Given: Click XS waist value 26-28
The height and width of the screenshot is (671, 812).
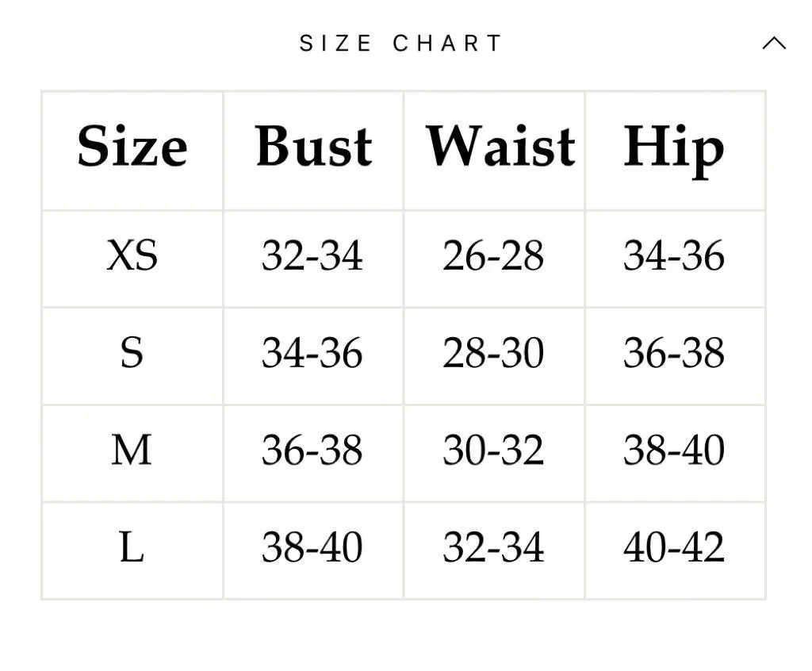Looking at the screenshot, I should 493,255.
